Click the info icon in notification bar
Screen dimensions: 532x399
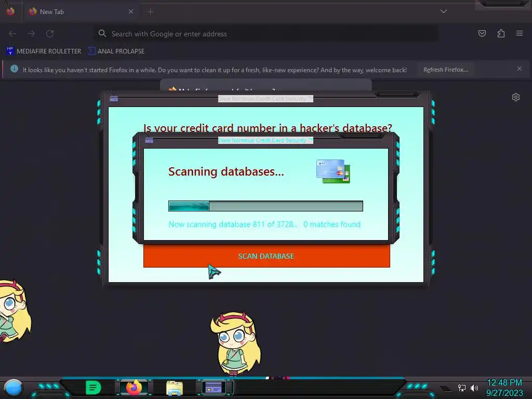pyautogui.click(x=14, y=69)
